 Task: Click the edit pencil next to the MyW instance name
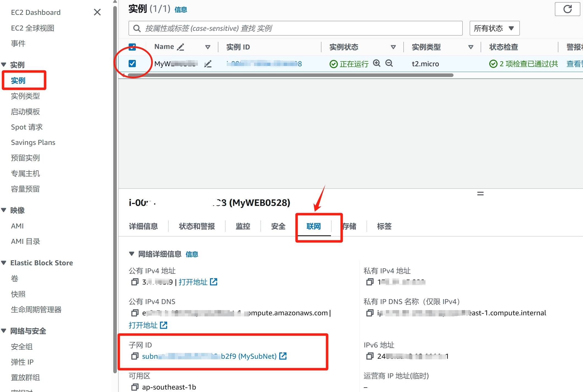pos(208,64)
